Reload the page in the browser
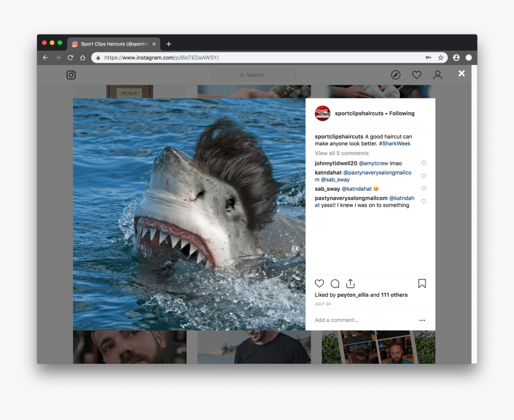The height and width of the screenshot is (420, 514). [70, 58]
